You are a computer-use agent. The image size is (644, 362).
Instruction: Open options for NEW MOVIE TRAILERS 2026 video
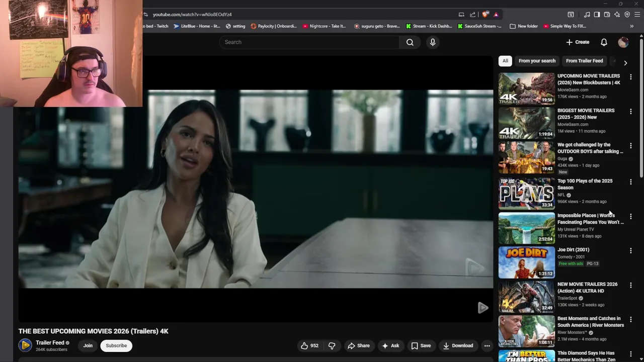click(630, 285)
